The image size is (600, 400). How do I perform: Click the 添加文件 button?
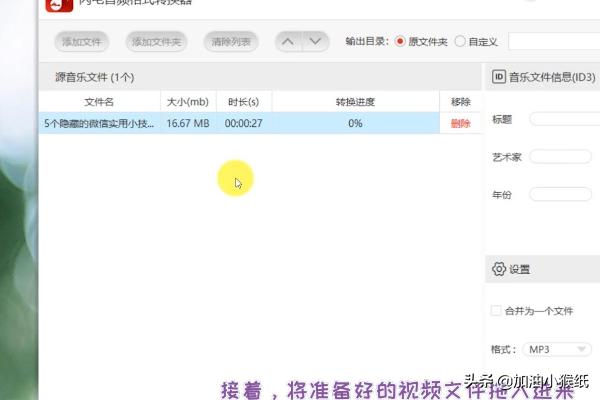click(82, 41)
